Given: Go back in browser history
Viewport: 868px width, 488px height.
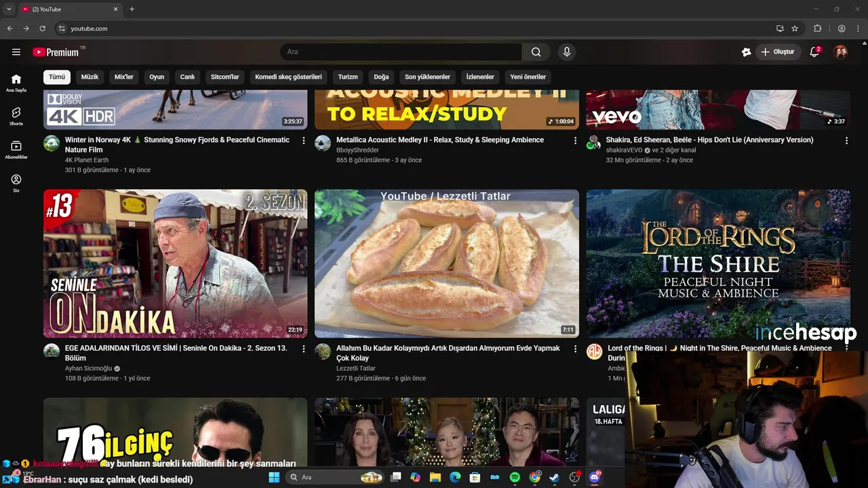Looking at the screenshot, I should click(x=9, y=28).
